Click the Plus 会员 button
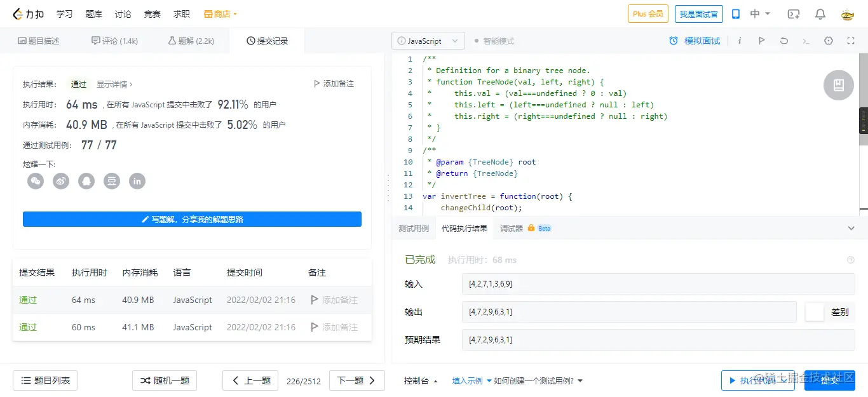The height and width of the screenshot is (397, 868). coord(648,14)
